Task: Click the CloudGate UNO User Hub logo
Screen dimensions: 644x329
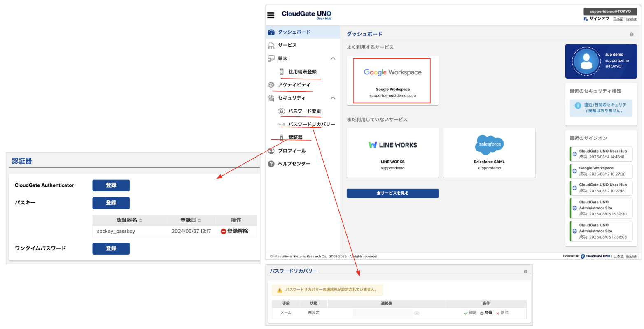Action: pos(306,15)
